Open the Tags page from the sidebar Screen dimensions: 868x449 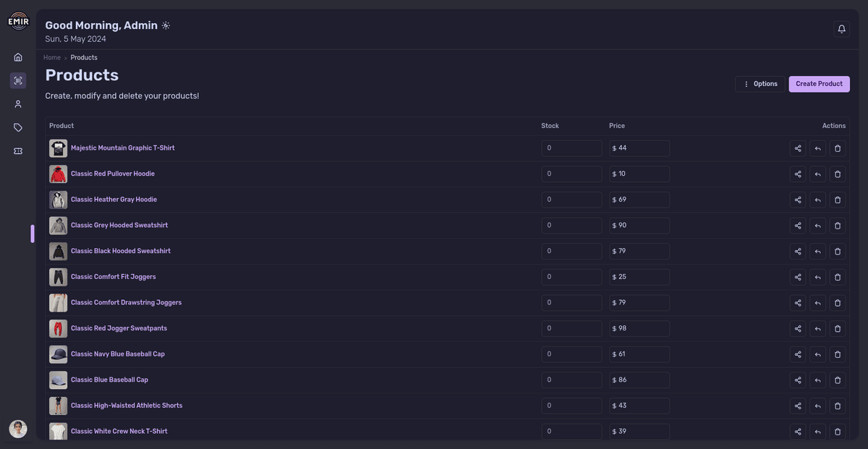tap(17, 127)
